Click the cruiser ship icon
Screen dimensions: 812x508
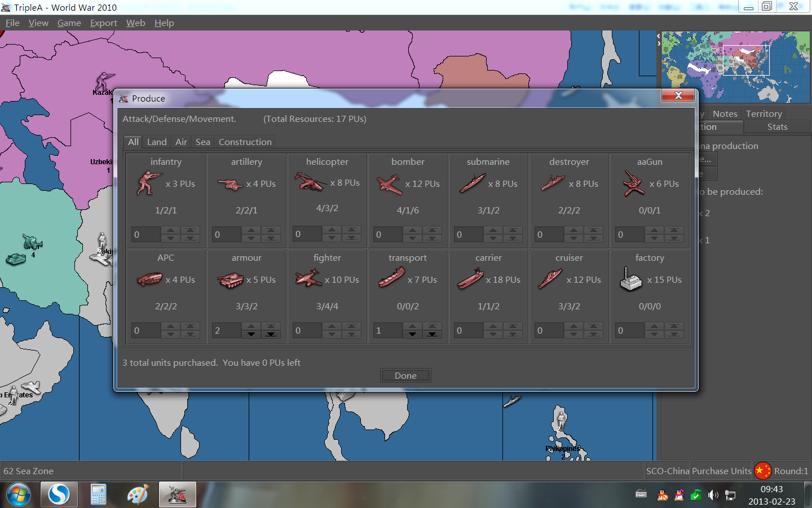[x=550, y=279]
